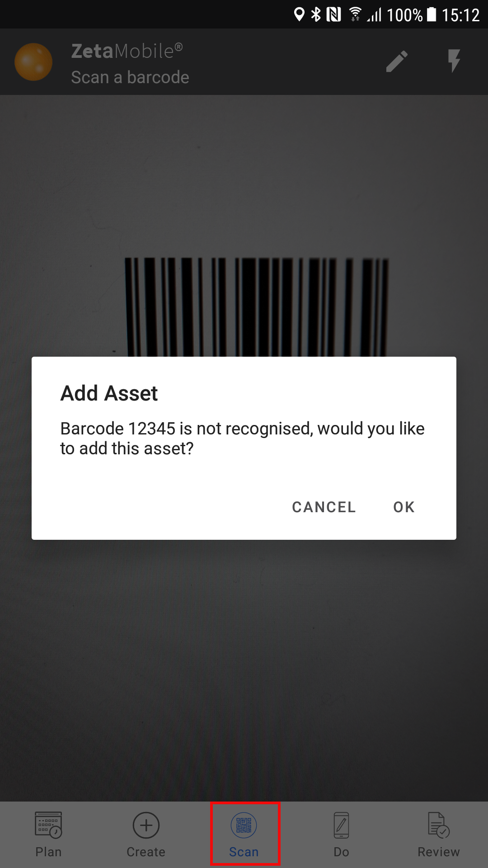
Task: Open the Review document icon
Action: pos(439,825)
